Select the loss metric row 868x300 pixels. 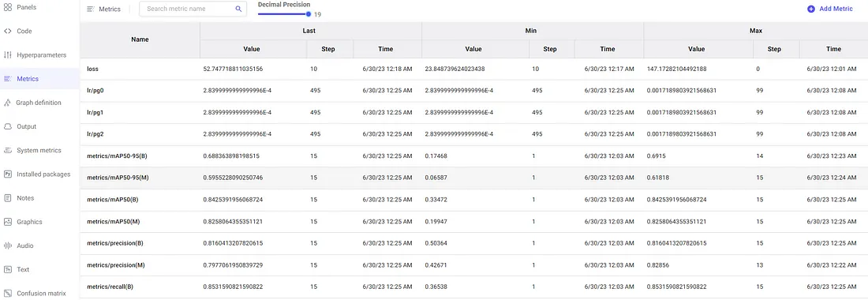pyautogui.click(x=474, y=69)
